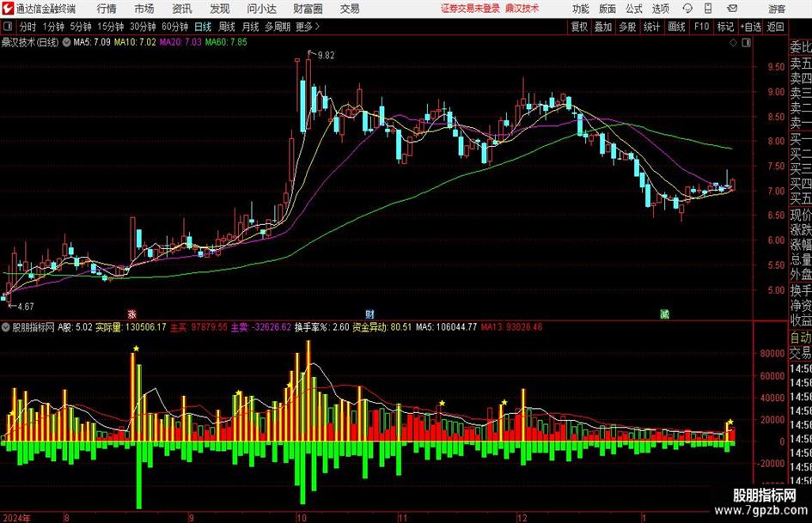
Task: Expand the main chart indicator settings icon
Action: tap(66, 43)
